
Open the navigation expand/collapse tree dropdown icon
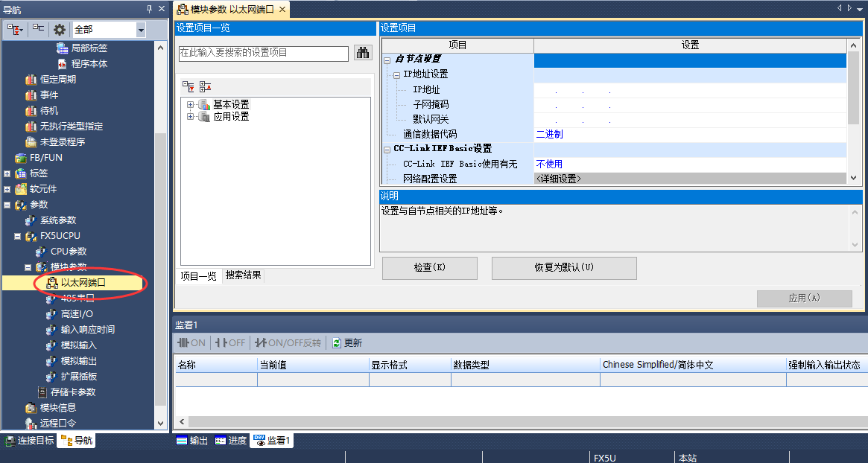pos(16,29)
